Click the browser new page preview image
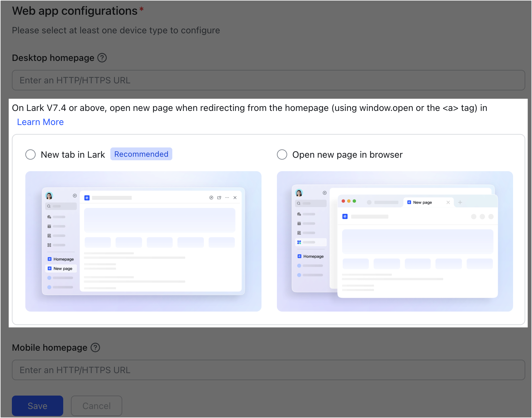The image size is (532, 418). tap(395, 241)
